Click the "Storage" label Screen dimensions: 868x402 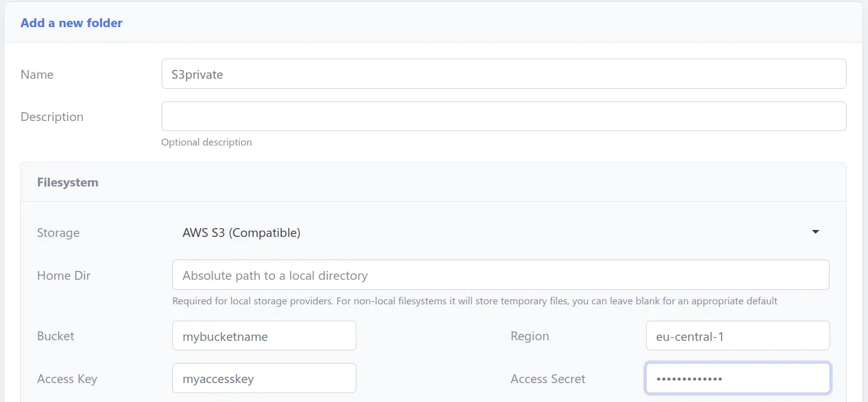(x=58, y=233)
